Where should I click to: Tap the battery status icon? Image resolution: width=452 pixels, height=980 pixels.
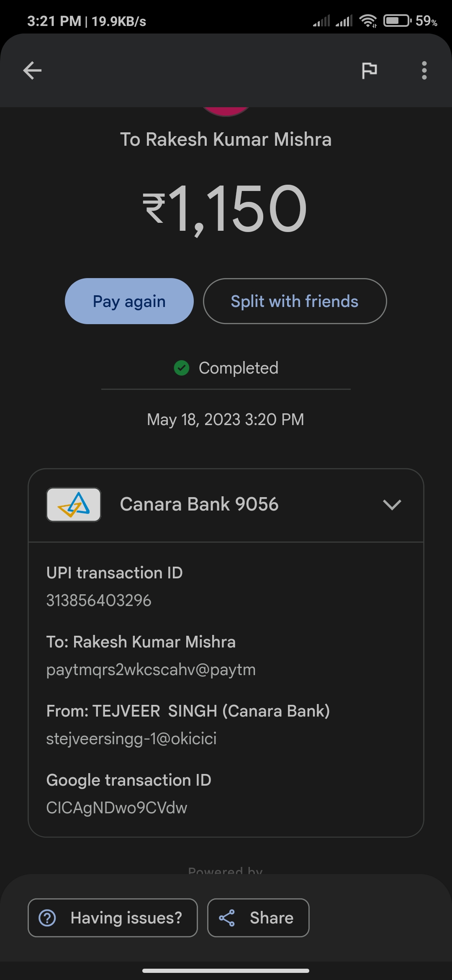(x=397, y=21)
